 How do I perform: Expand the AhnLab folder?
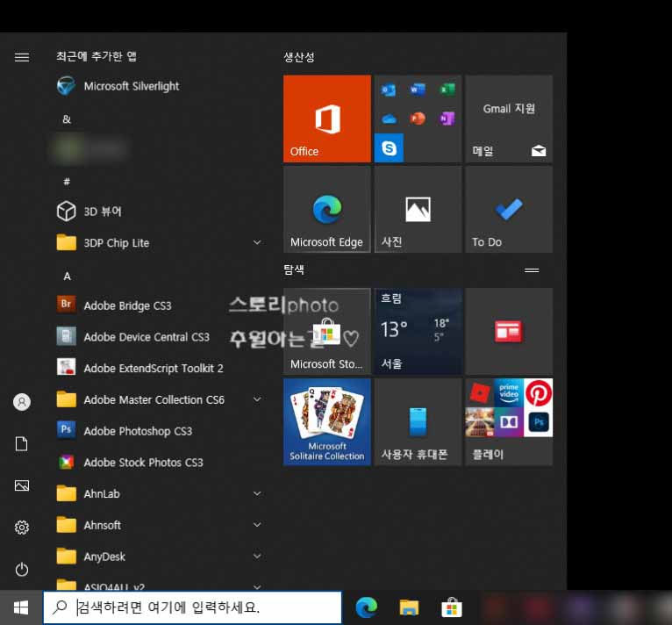(x=257, y=493)
